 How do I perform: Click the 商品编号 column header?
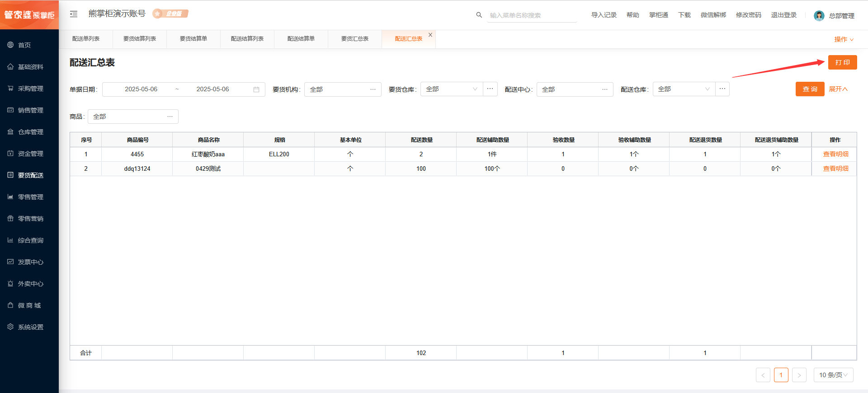tap(137, 140)
